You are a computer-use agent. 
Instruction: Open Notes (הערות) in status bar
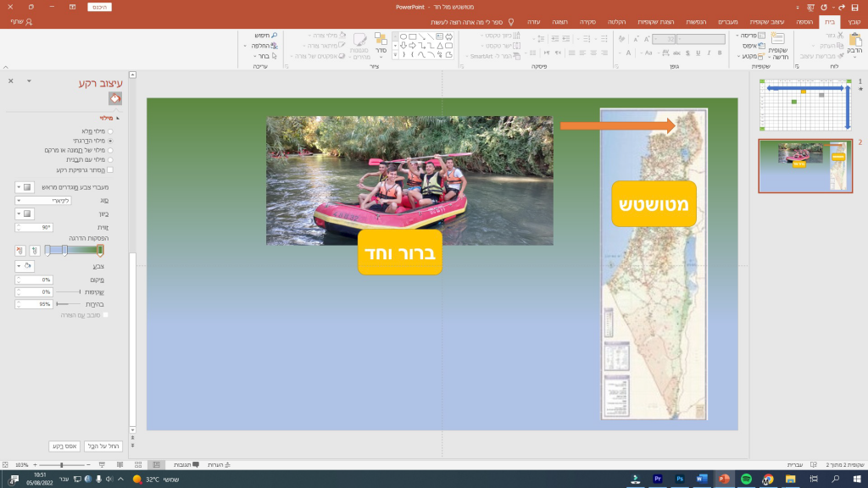(x=220, y=465)
